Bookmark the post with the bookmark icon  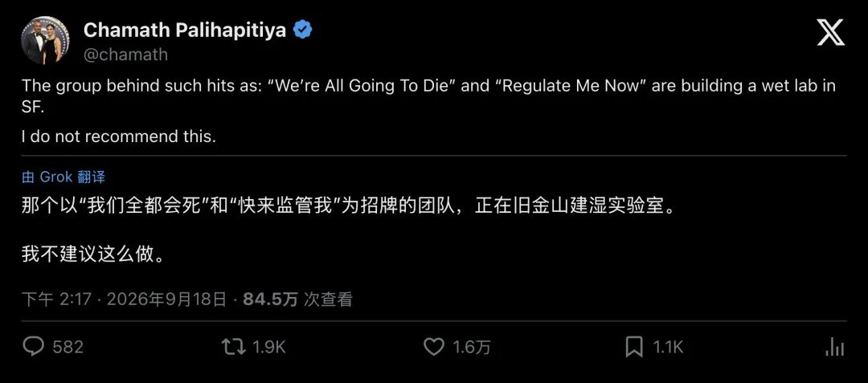pos(634,347)
